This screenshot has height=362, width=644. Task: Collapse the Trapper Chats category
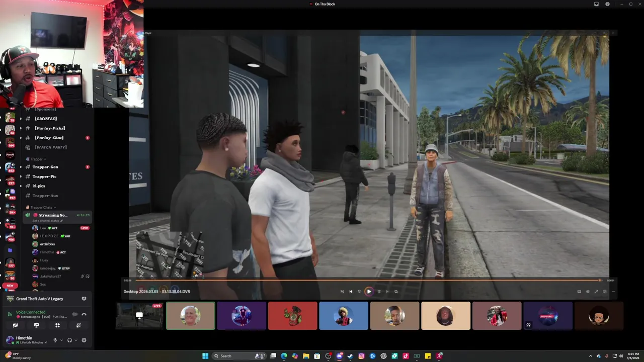(41, 207)
